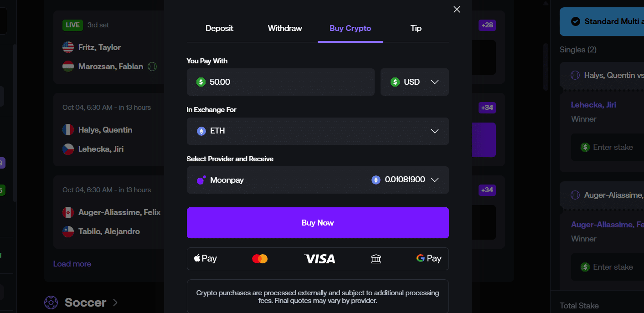Select Apple Pay payment method
Viewport: 644px width, 313px height.
pos(205,258)
